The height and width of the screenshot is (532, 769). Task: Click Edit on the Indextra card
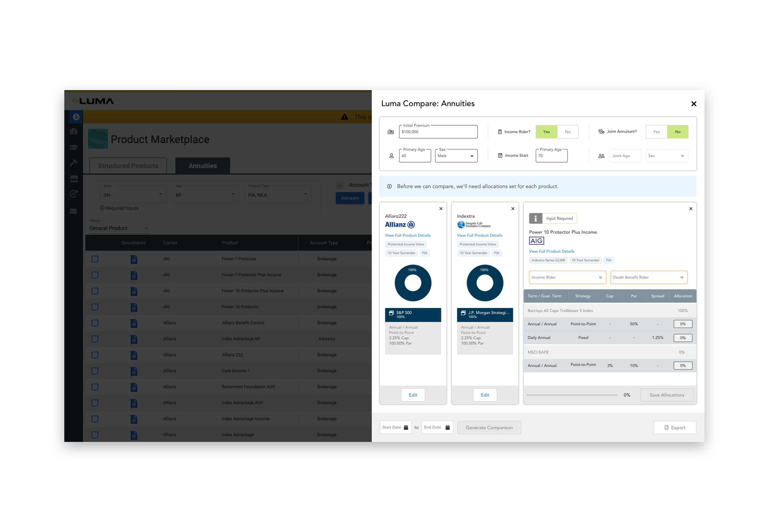tap(485, 395)
